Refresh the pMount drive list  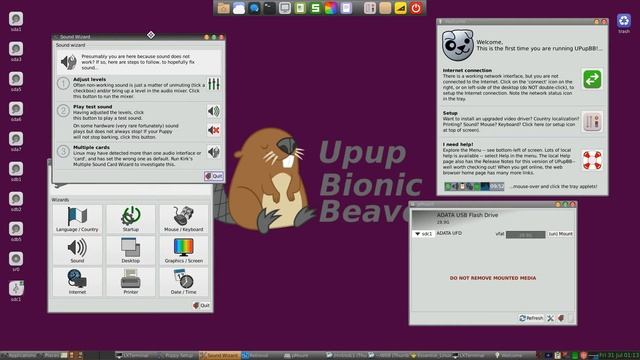point(531,318)
